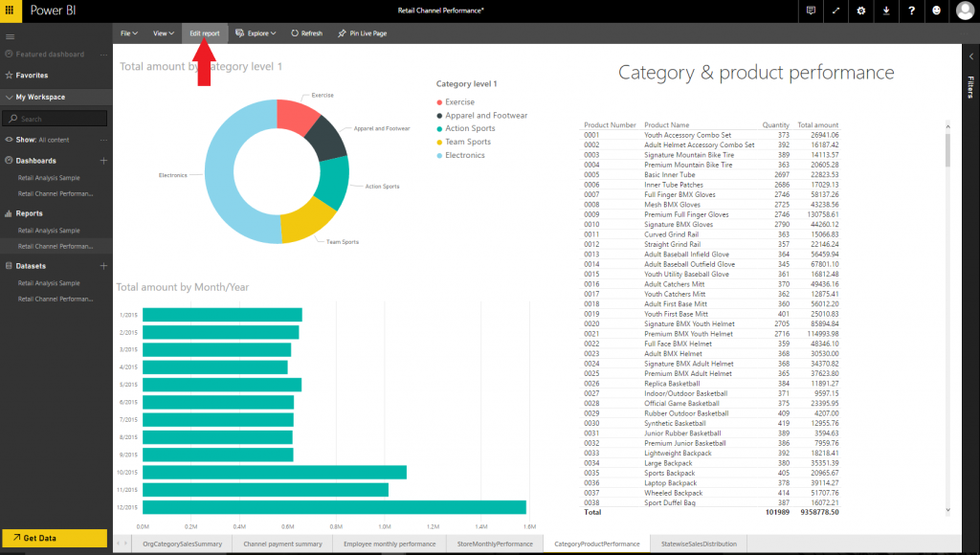Refresh the report data
Image resolution: width=980 pixels, height=555 pixels.
coord(306,33)
